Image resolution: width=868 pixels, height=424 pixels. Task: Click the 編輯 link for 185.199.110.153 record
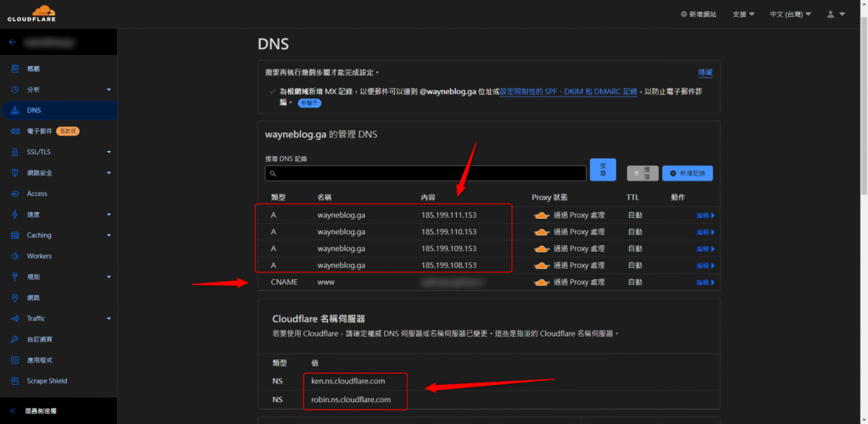tap(704, 232)
